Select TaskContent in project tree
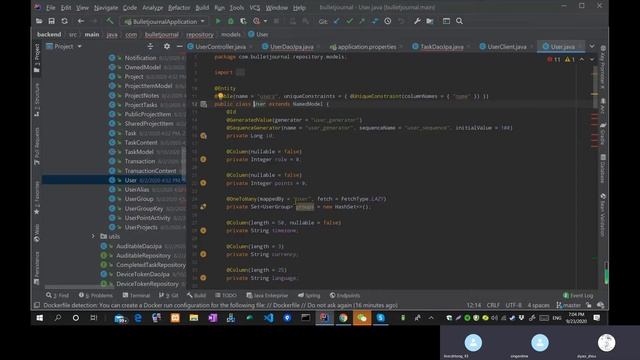This screenshot has width=640, height=360. pos(141,142)
